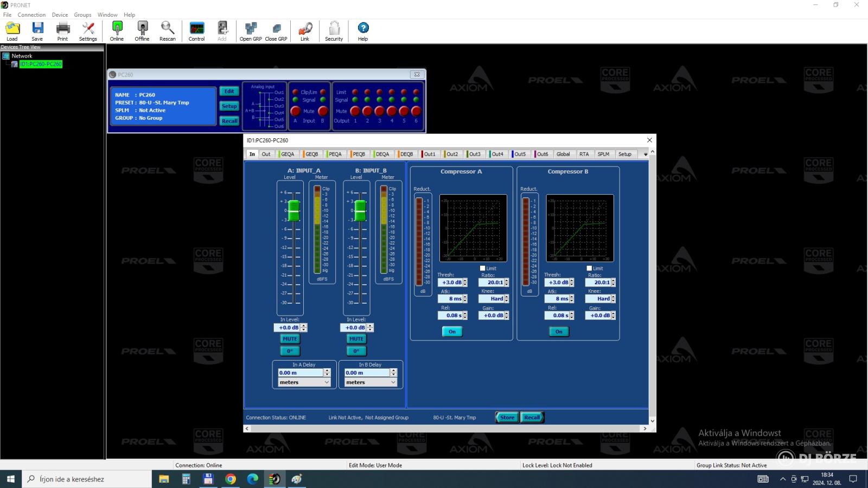Click the Input A level fader

click(x=293, y=210)
